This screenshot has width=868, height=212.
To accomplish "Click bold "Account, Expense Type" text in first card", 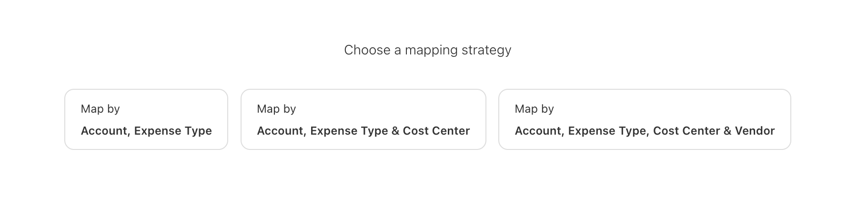I will 146,131.
